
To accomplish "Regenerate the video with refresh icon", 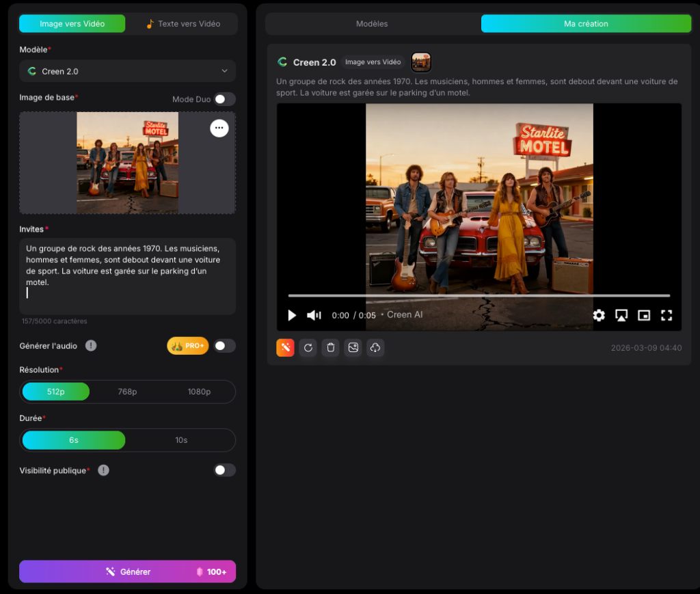I will click(x=308, y=348).
